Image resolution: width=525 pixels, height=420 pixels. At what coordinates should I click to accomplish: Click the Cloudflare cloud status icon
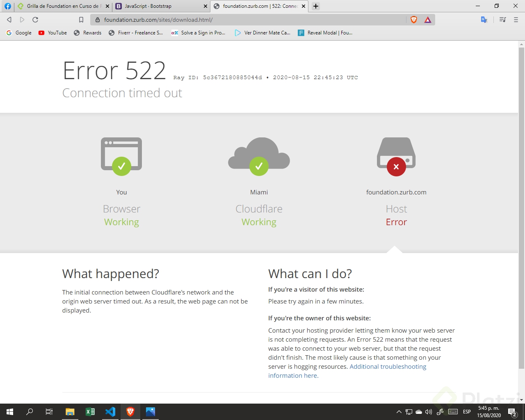(x=259, y=156)
